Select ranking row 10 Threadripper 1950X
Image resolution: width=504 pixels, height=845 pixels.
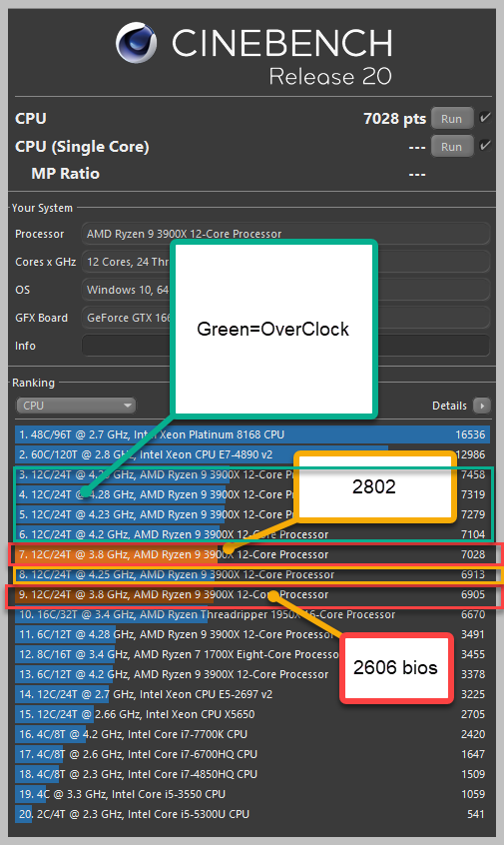pos(252,614)
